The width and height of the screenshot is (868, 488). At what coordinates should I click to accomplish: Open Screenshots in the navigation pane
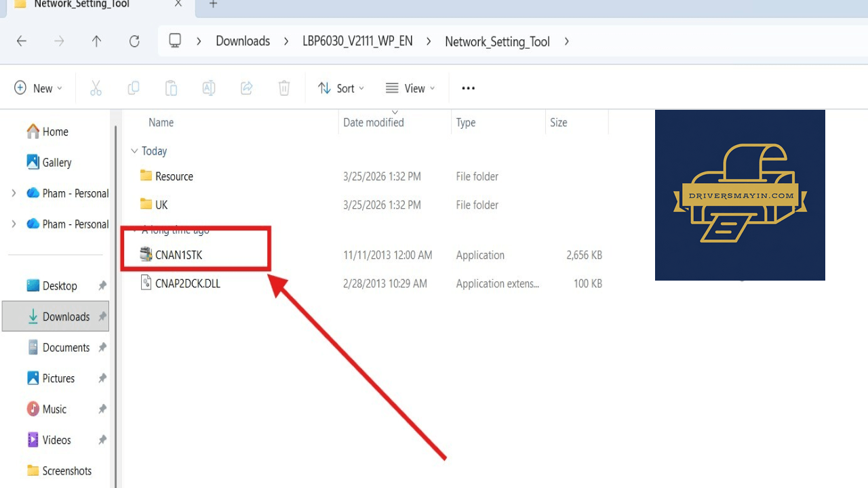pos(59,470)
